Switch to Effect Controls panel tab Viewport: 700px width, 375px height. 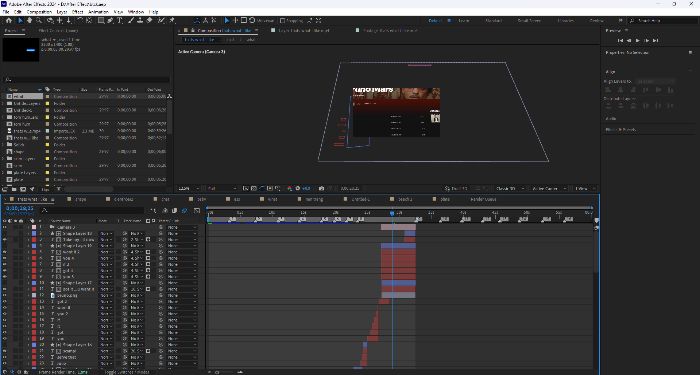tap(58, 30)
